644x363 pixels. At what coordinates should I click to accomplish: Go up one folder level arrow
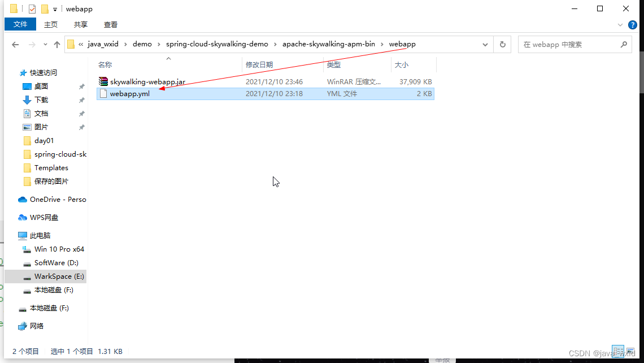[56, 45]
